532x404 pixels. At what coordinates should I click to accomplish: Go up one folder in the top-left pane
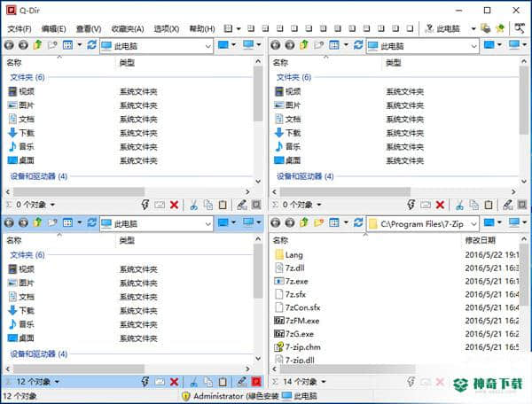tap(37, 44)
